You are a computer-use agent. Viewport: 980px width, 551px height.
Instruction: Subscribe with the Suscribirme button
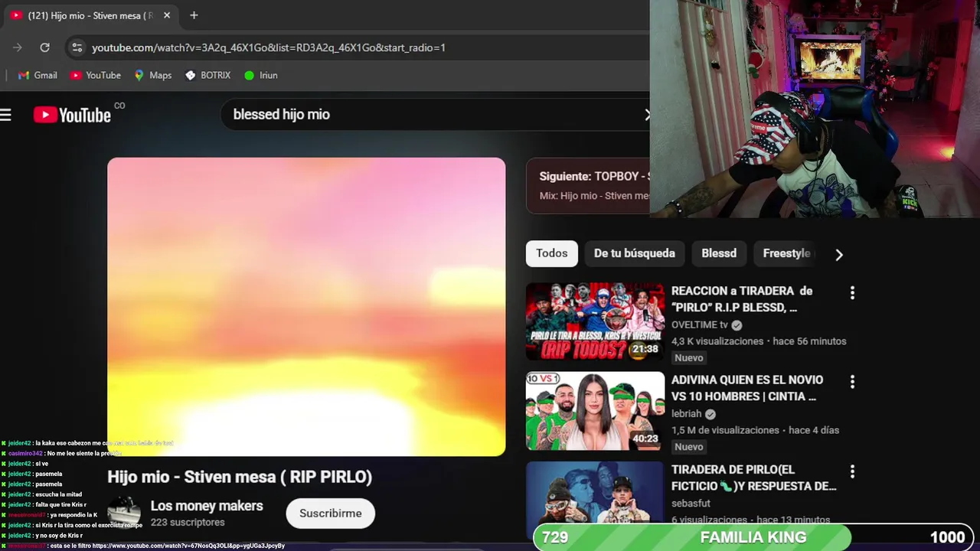point(331,514)
